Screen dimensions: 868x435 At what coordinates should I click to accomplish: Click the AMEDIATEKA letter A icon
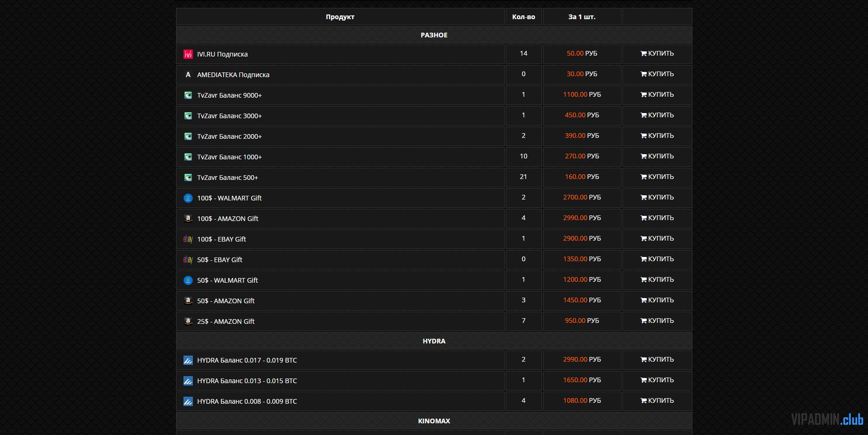click(188, 75)
